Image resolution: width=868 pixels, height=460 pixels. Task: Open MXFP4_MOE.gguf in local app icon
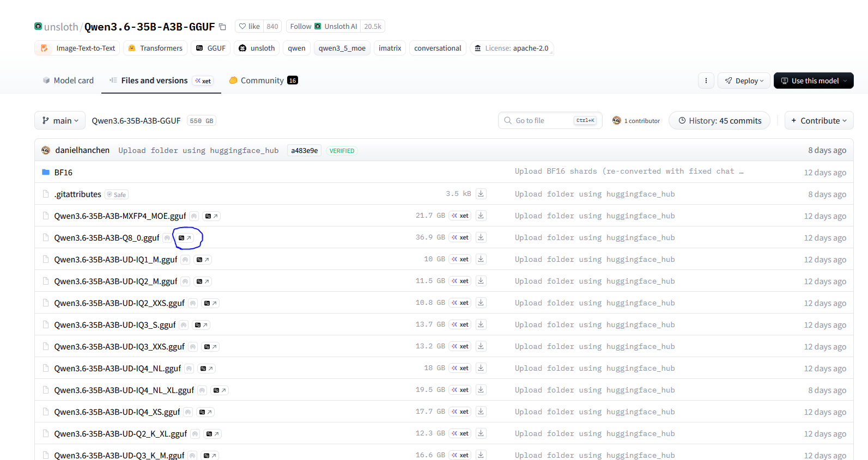pyautogui.click(x=211, y=216)
